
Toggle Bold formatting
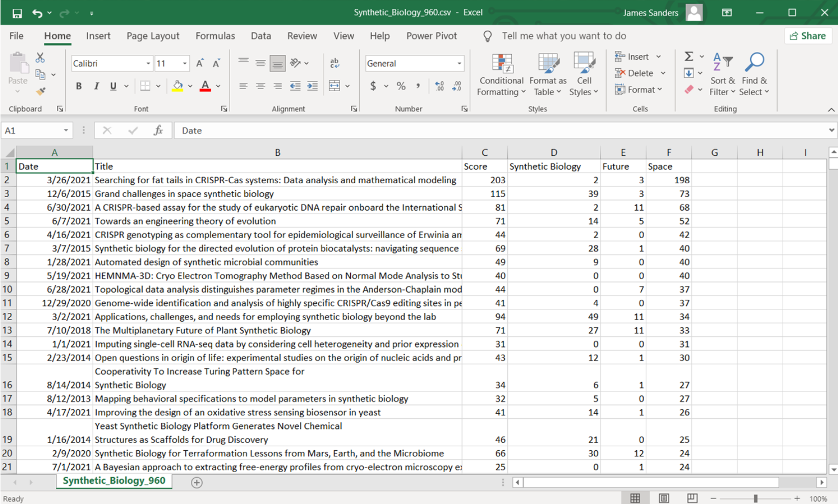click(79, 86)
